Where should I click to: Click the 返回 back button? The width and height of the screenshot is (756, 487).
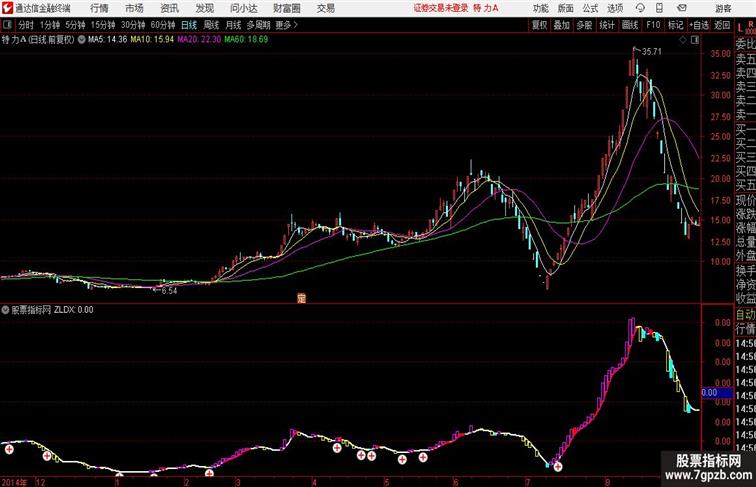pos(722,25)
